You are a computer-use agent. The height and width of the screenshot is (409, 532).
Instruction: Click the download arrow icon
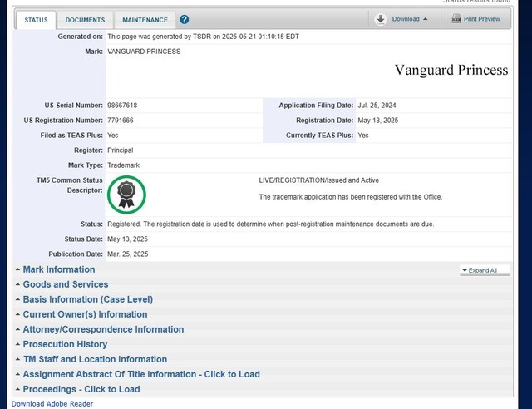[x=381, y=19]
